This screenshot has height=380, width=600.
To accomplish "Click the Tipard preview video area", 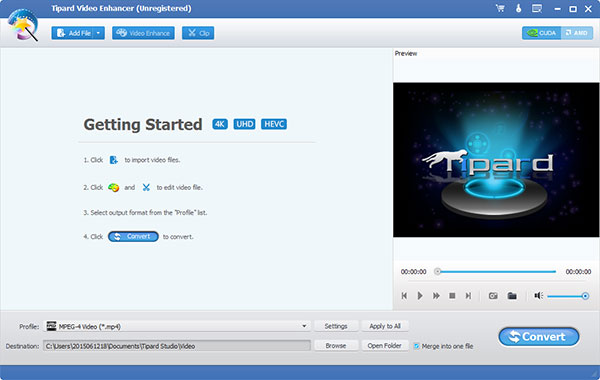I will [496, 160].
